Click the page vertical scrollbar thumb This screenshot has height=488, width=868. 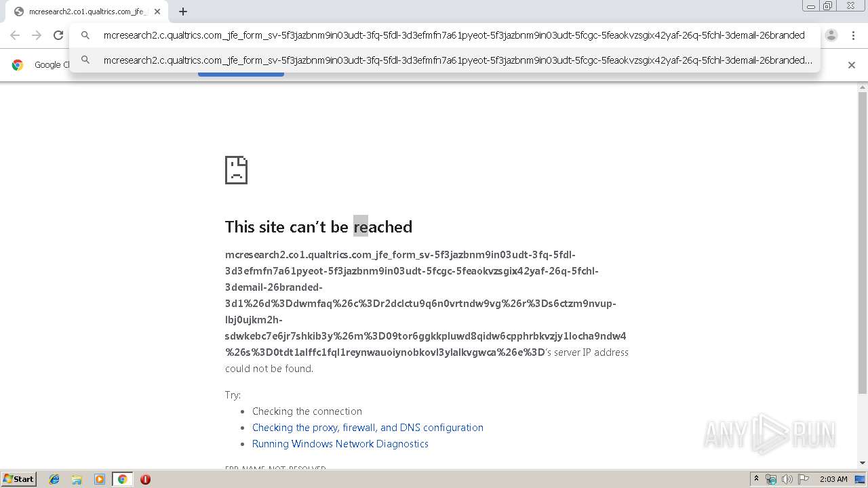[863, 243]
